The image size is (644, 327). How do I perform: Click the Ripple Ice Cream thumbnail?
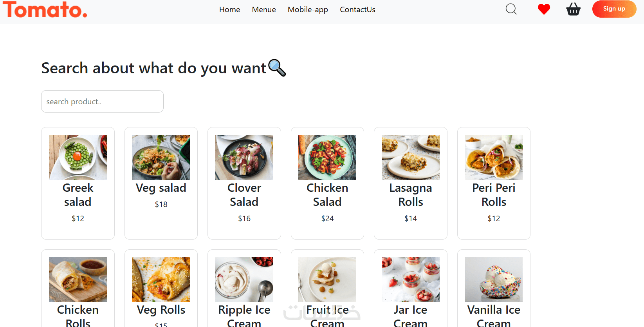[x=244, y=279]
